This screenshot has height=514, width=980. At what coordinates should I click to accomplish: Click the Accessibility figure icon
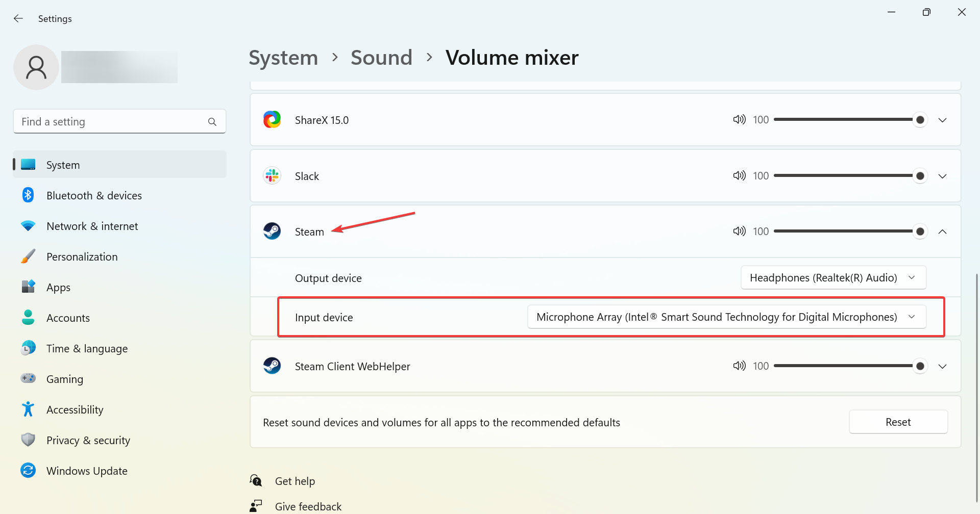[x=28, y=409]
